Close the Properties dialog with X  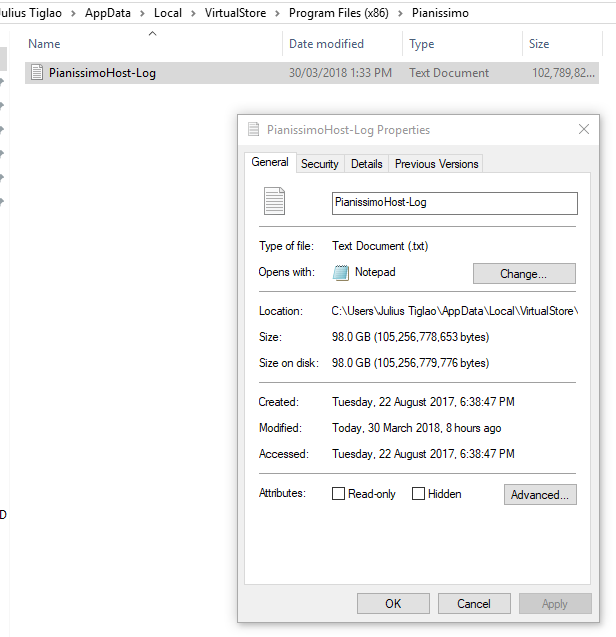(584, 129)
